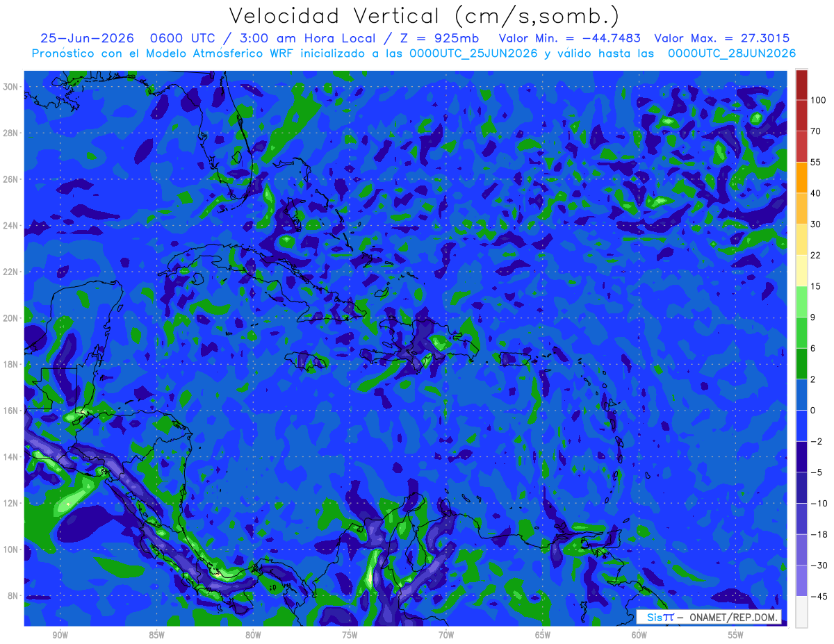Click the '80W' longitude axis label
Screen dimensions: 834x644
[253, 636]
